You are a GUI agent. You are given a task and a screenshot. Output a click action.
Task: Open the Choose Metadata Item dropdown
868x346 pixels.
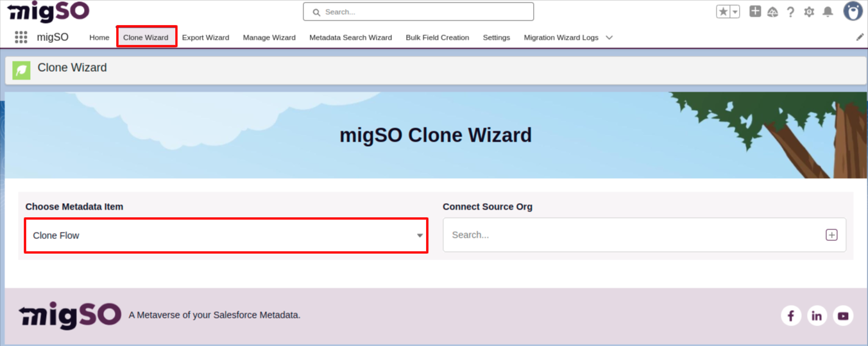(226, 235)
